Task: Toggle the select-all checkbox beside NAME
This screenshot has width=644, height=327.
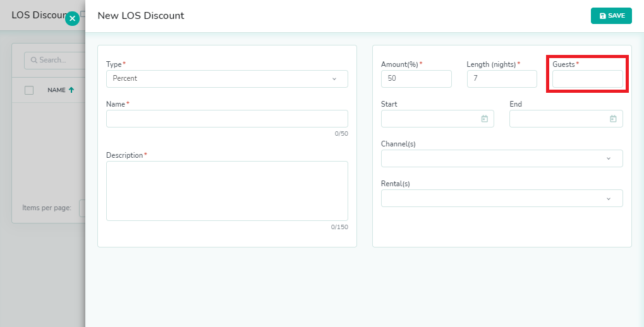Action: coord(28,90)
